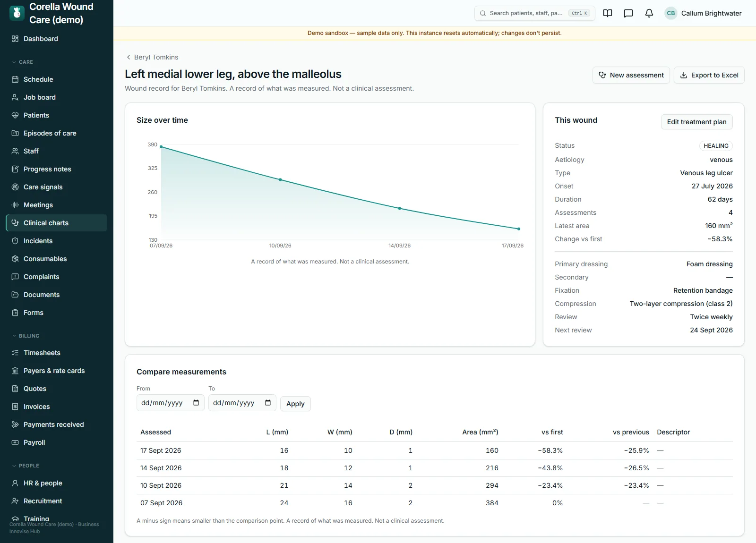Screen dimensions: 756x543
Task: Open Clinical charts section
Action: point(57,223)
